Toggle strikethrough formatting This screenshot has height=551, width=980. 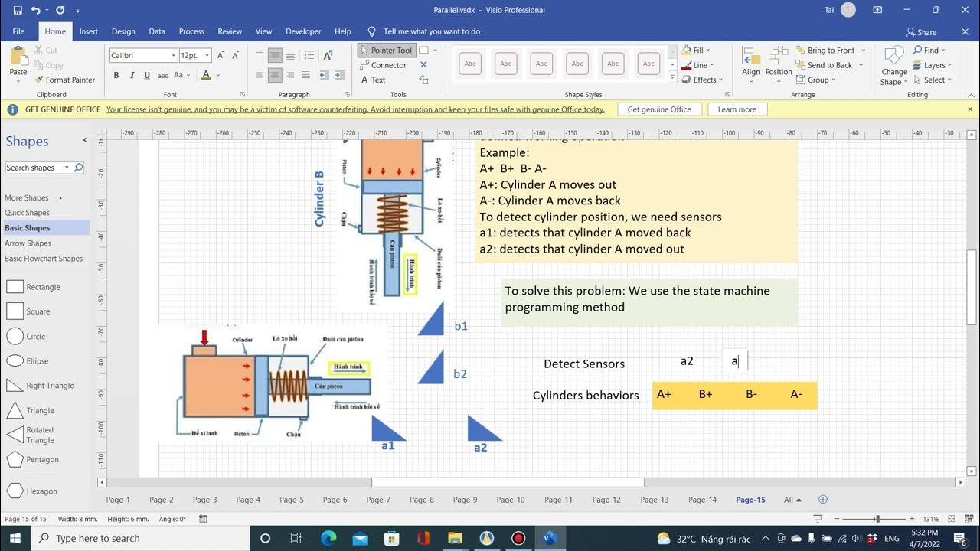[x=162, y=75]
